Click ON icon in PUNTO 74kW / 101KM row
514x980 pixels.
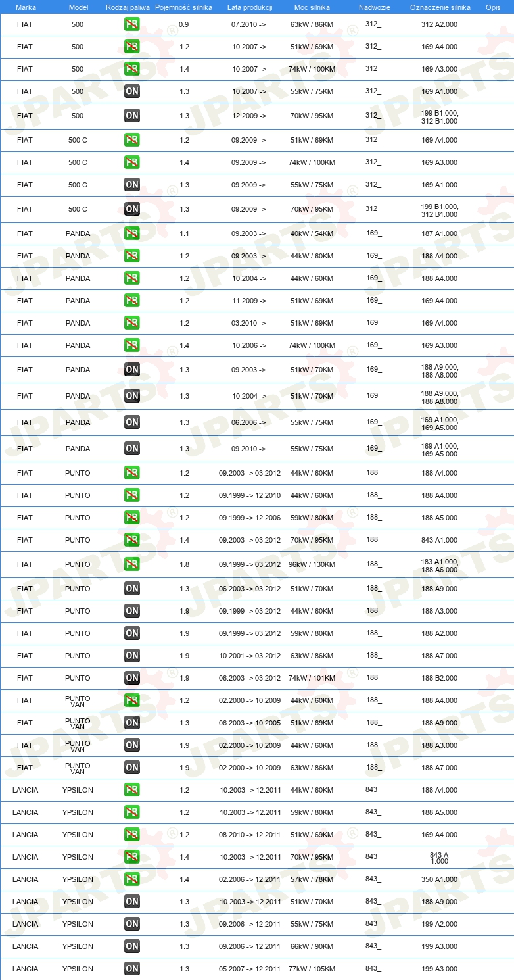click(x=132, y=678)
